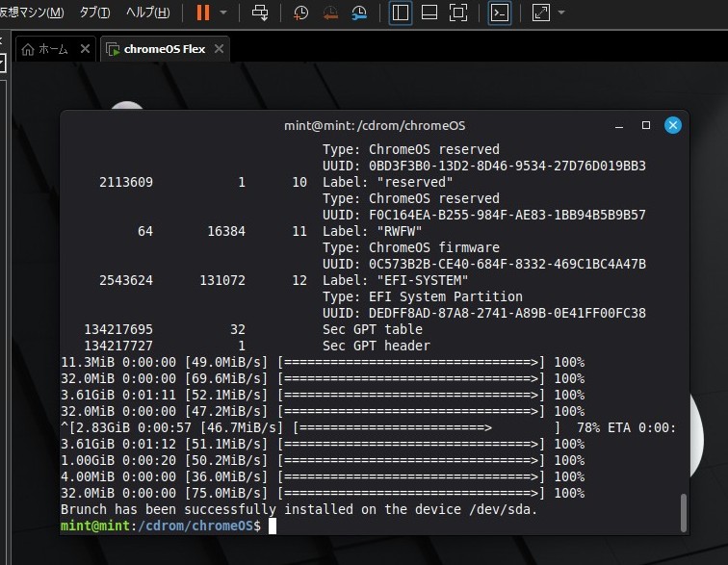728x565 pixels.
Task: Open the ヘルプ(H) menu
Action: coord(147,13)
